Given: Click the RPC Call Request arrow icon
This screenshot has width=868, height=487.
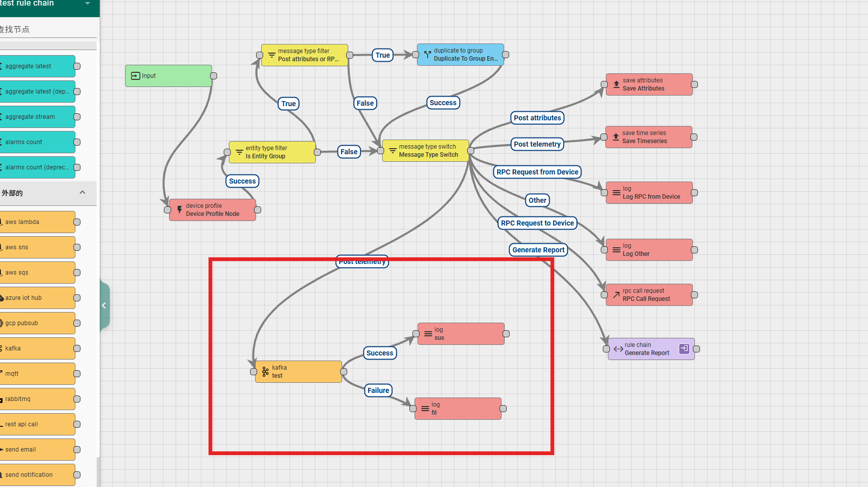Looking at the screenshot, I should 616,295.
